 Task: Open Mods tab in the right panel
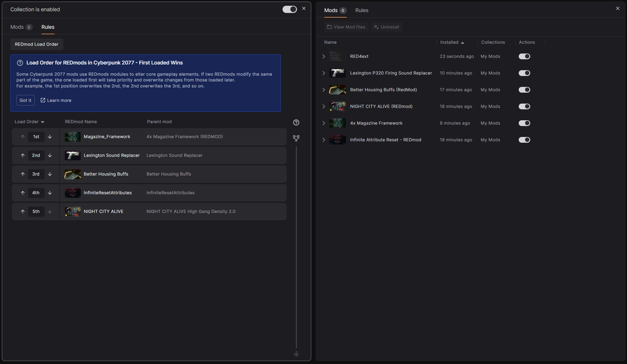335,10
